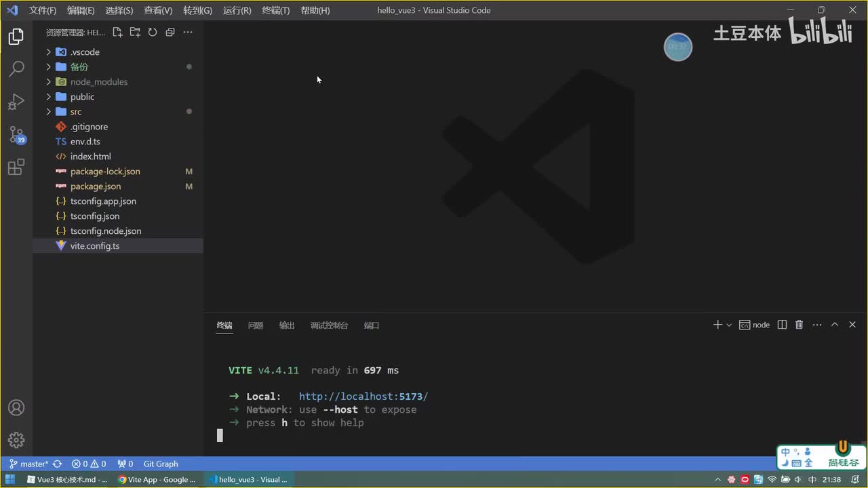
Task: Split the terminal panel
Action: click(x=782, y=325)
